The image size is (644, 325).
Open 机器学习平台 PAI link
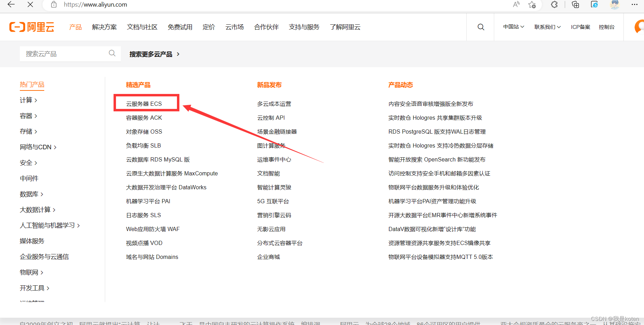pyautogui.click(x=148, y=201)
